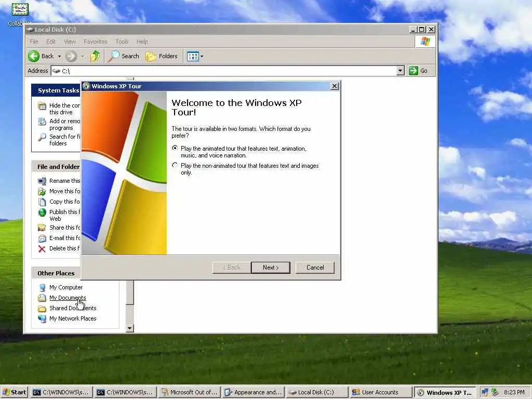
Task: Click the Forward arrow icon in Explorer
Action: click(71, 56)
